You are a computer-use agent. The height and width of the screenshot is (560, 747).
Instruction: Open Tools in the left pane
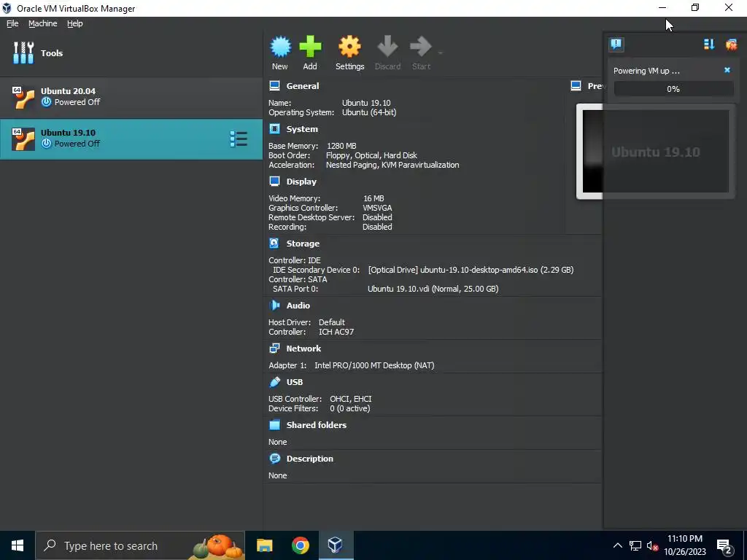point(131,52)
